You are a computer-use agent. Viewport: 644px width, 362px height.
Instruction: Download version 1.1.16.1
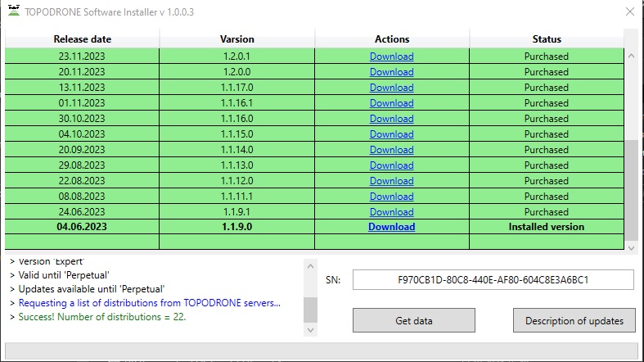click(391, 103)
